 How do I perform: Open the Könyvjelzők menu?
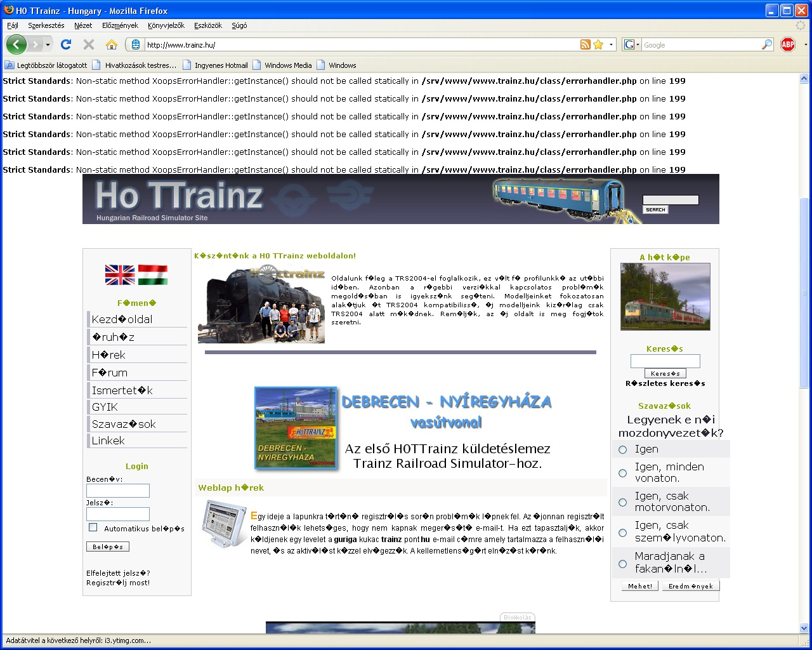166,25
